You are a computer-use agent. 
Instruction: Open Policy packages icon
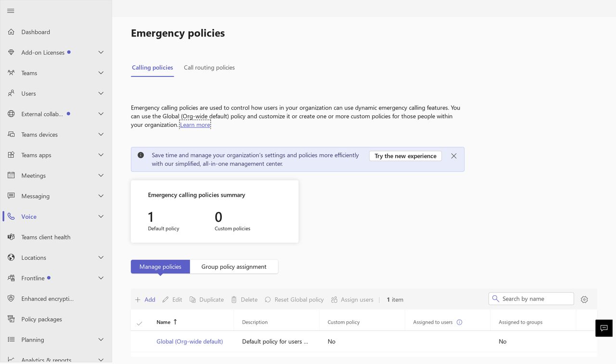[11, 319]
